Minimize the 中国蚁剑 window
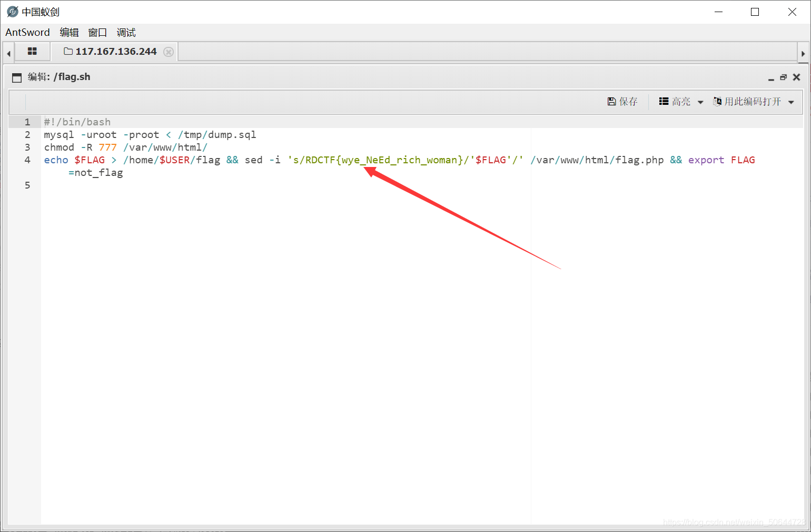The height and width of the screenshot is (532, 811). pyautogui.click(x=718, y=12)
